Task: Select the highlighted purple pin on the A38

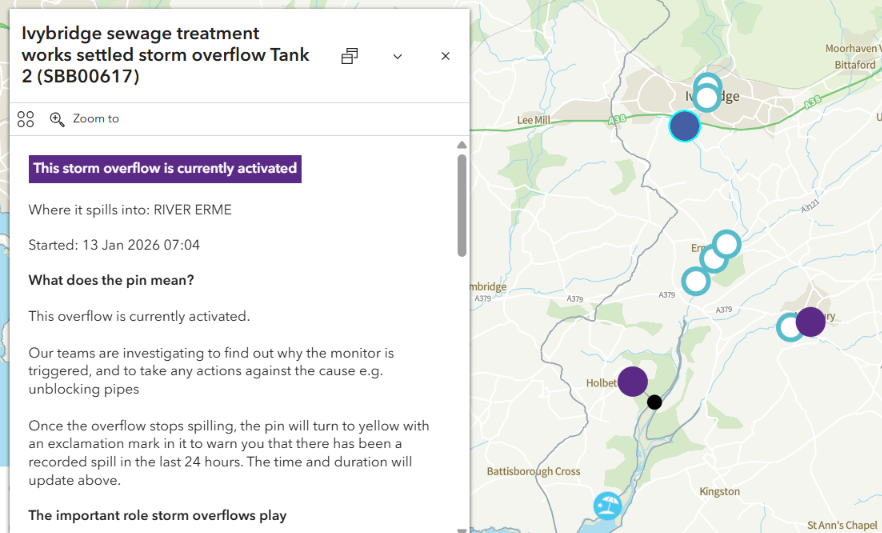Action: pyautogui.click(x=684, y=126)
